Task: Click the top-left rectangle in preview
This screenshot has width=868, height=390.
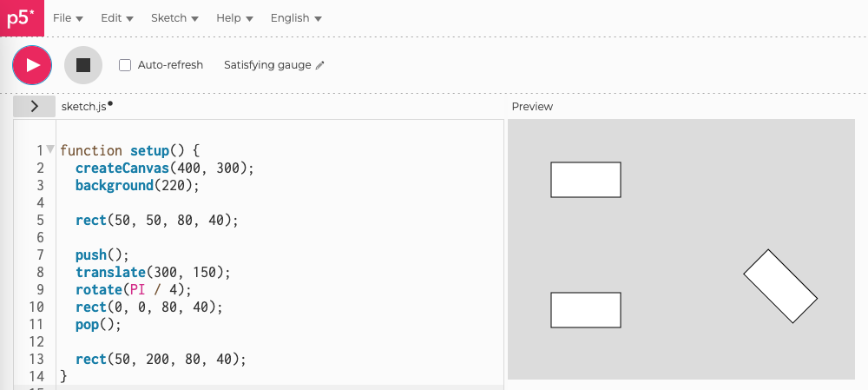Action: click(586, 180)
